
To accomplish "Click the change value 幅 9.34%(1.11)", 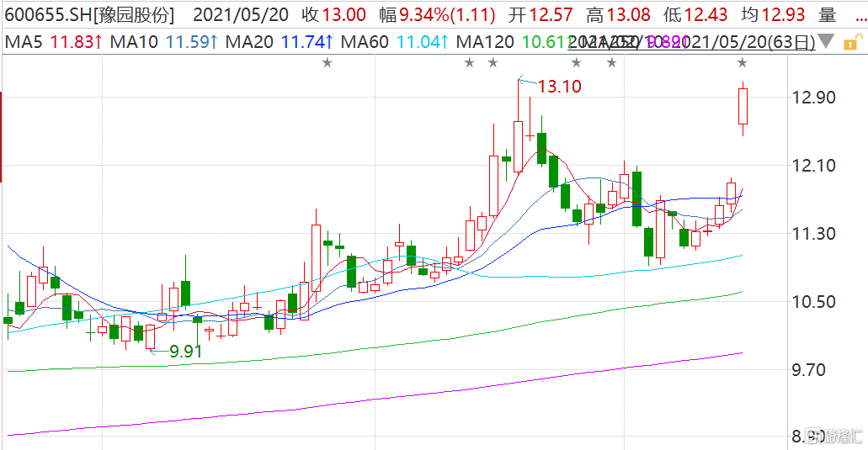I will tap(437, 15).
